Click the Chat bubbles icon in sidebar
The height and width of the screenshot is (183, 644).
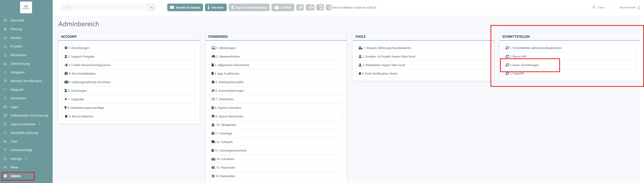tap(5, 142)
